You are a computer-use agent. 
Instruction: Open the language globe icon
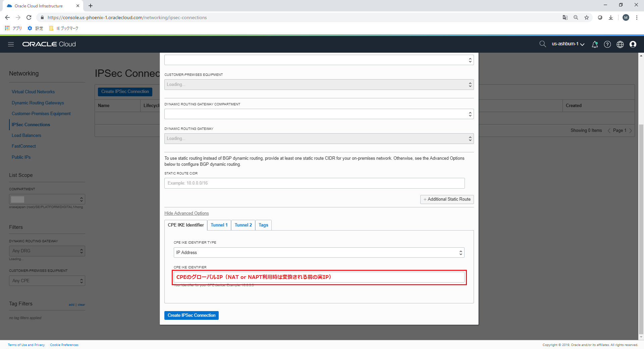pos(620,44)
